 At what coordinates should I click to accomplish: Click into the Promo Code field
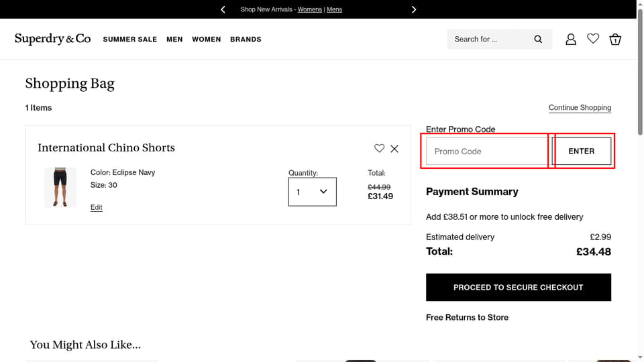(487, 151)
